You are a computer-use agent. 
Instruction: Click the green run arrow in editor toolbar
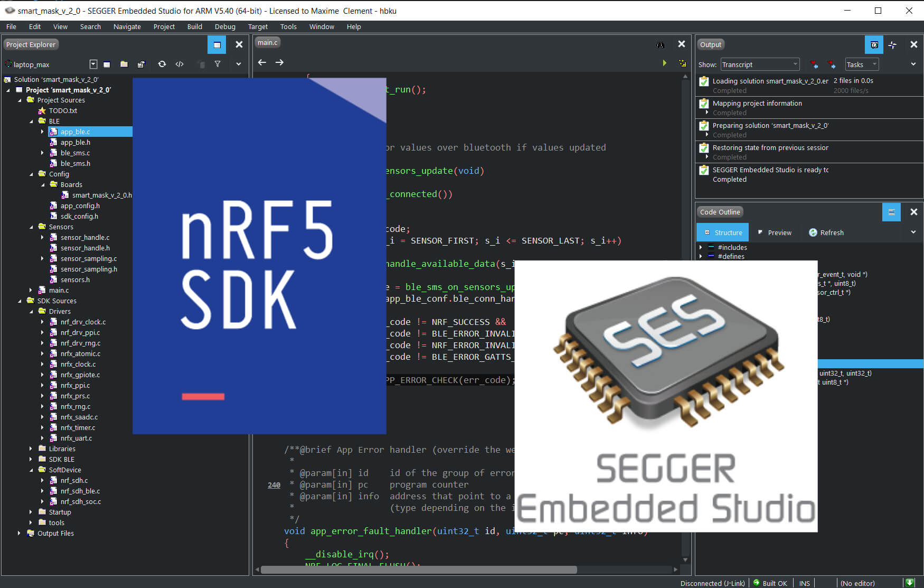664,63
